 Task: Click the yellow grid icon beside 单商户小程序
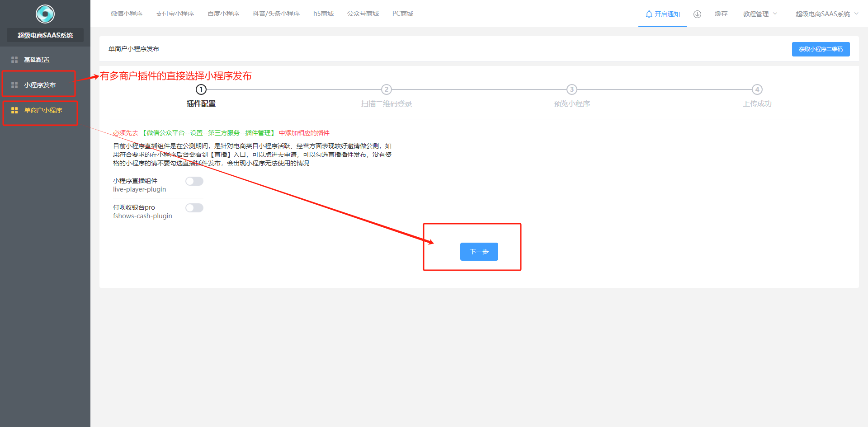[14, 110]
